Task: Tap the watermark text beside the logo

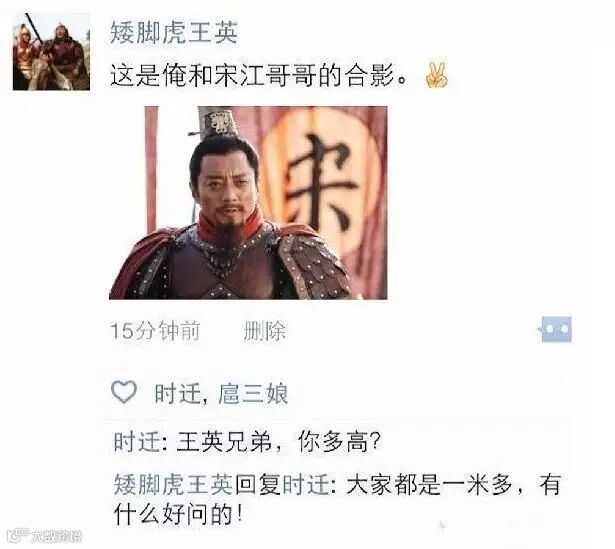Action: pos(57,536)
